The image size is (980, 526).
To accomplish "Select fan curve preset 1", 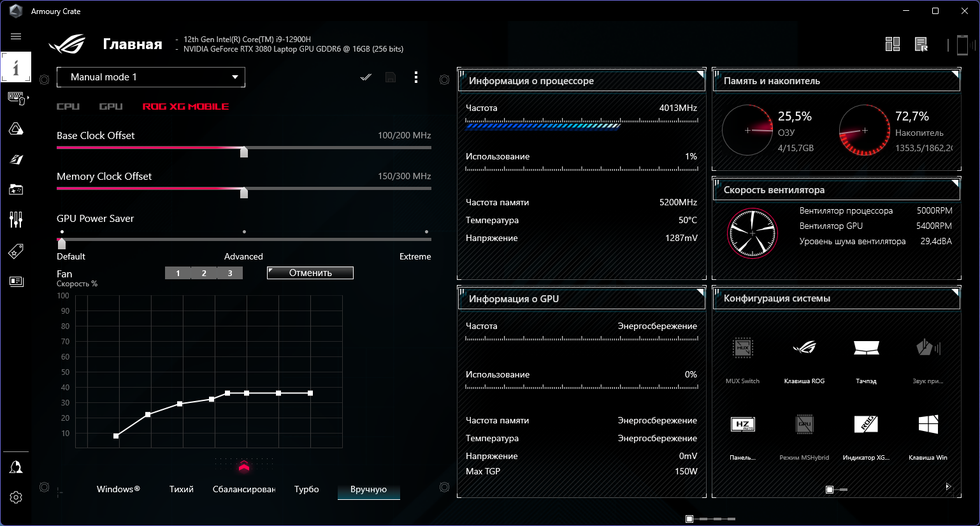I will pyautogui.click(x=178, y=273).
